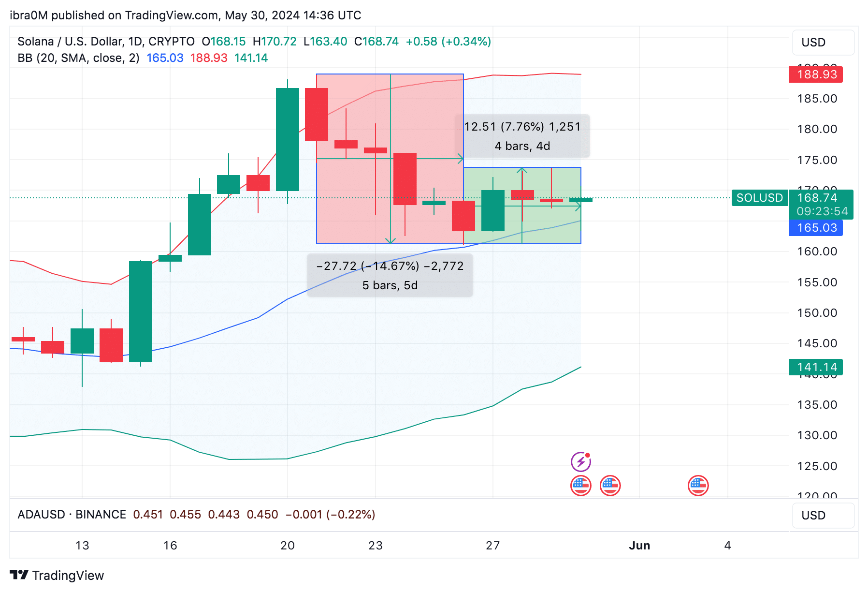The height and width of the screenshot is (592, 868).
Task: Click the 188.93 upper band price label
Action: [816, 74]
